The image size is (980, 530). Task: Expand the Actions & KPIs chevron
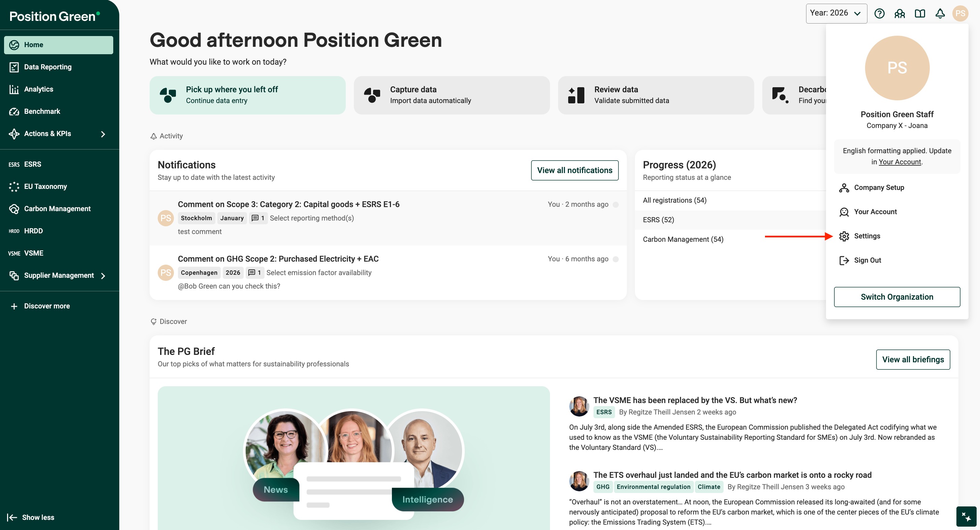click(103, 134)
